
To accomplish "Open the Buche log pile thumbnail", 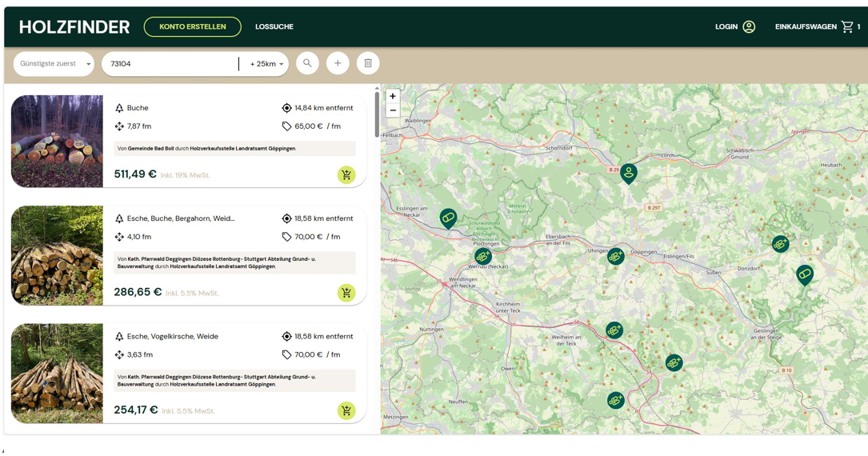I will [x=57, y=142].
